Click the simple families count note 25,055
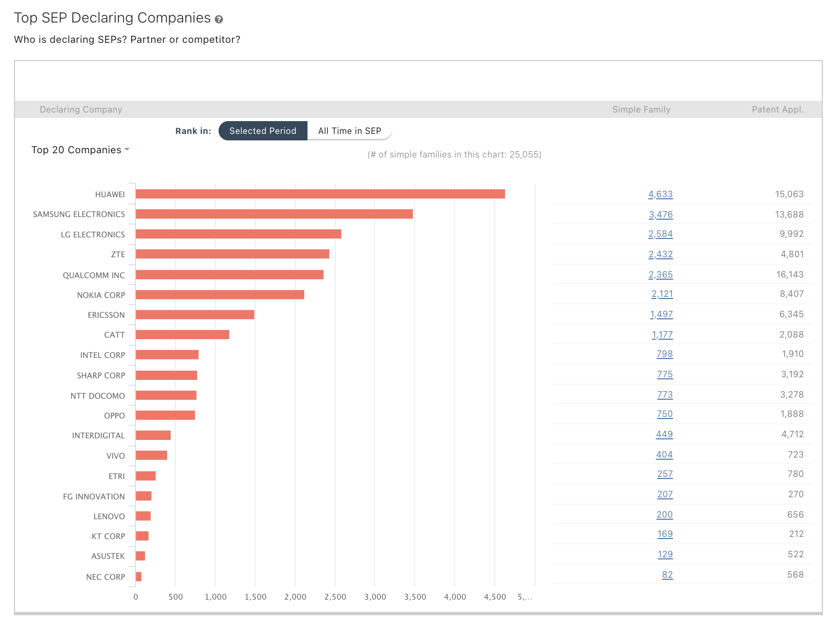The height and width of the screenshot is (628, 840). pos(454,154)
